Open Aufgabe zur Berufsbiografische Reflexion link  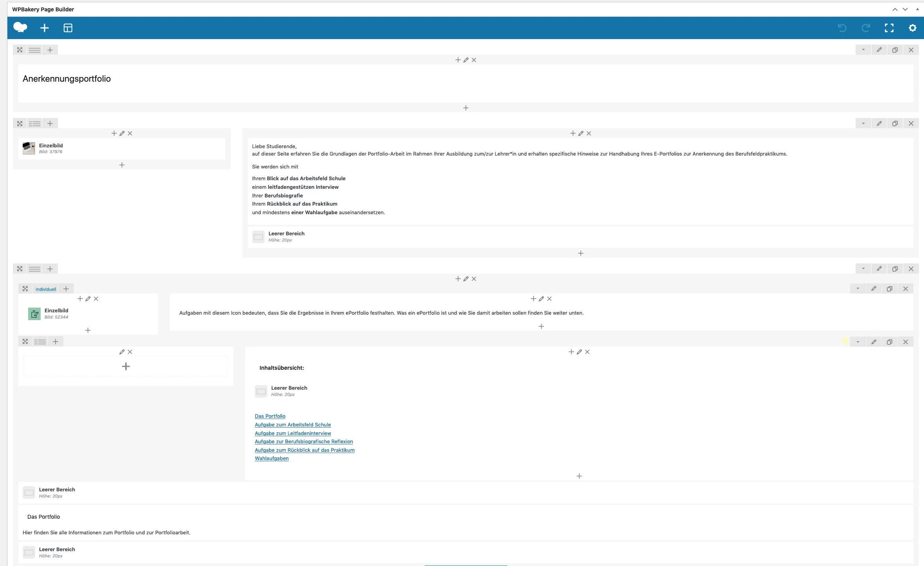point(304,442)
